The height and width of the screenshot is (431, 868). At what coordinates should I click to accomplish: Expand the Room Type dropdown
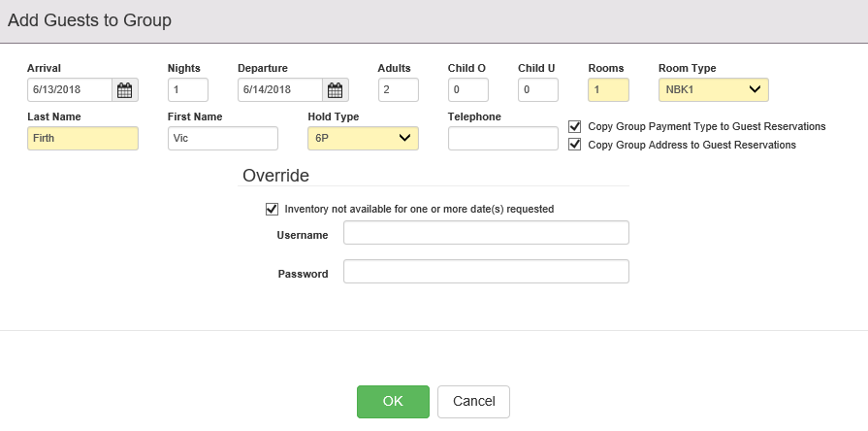point(713,90)
